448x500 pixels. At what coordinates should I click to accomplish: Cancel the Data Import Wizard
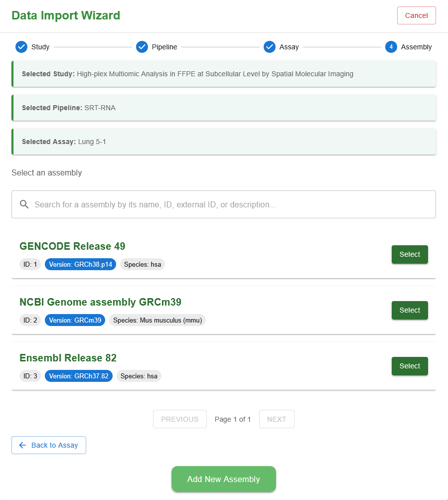coord(416,15)
